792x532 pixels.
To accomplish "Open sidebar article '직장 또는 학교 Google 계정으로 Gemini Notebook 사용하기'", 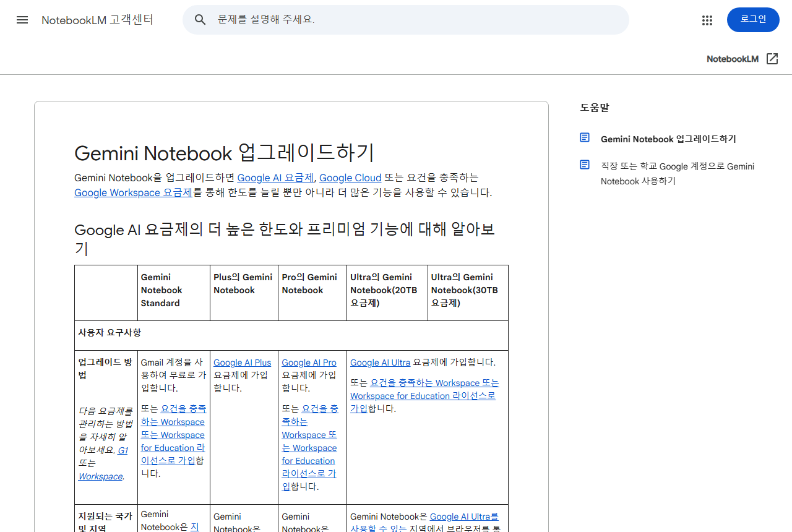I will click(x=678, y=174).
